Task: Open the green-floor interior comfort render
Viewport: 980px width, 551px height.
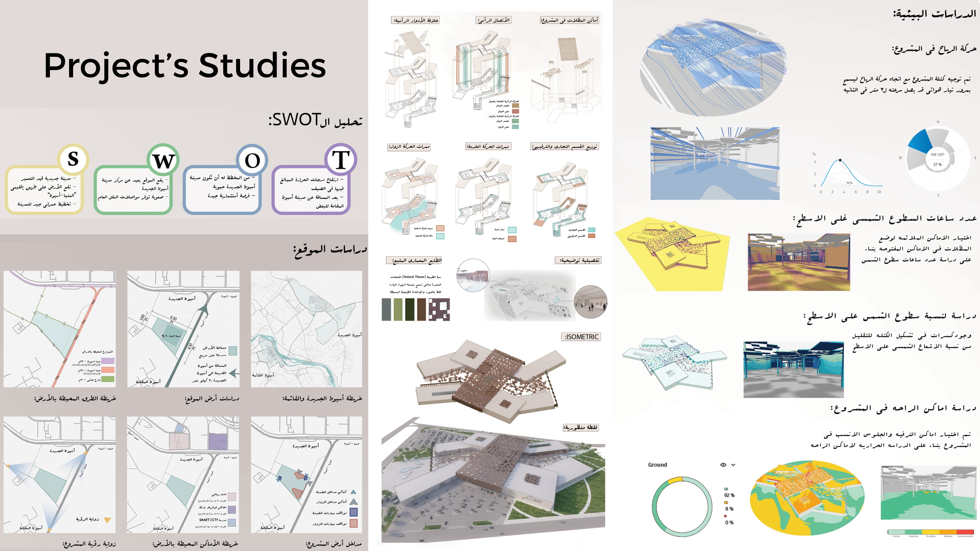Action: click(929, 492)
